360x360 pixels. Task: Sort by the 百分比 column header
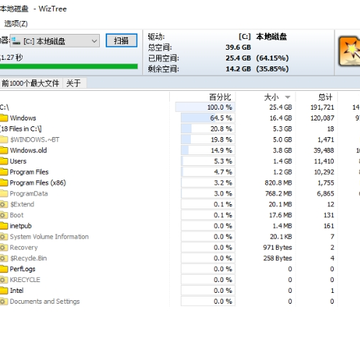coord(220,97)
